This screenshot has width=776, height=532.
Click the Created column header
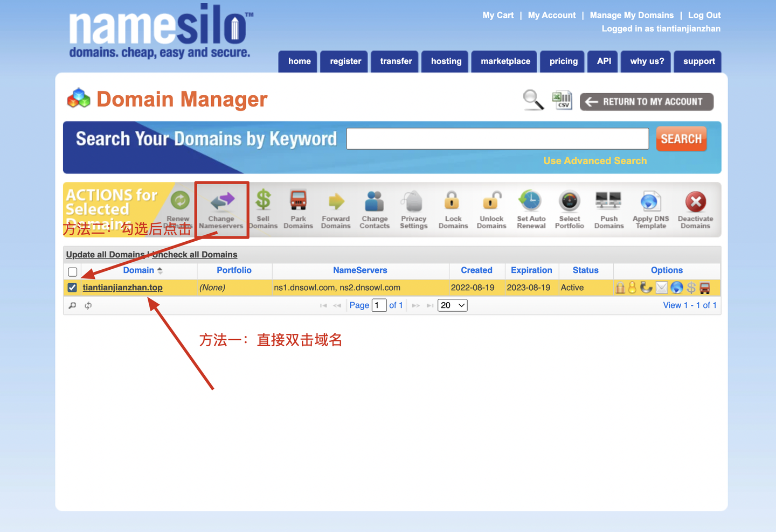476,270
